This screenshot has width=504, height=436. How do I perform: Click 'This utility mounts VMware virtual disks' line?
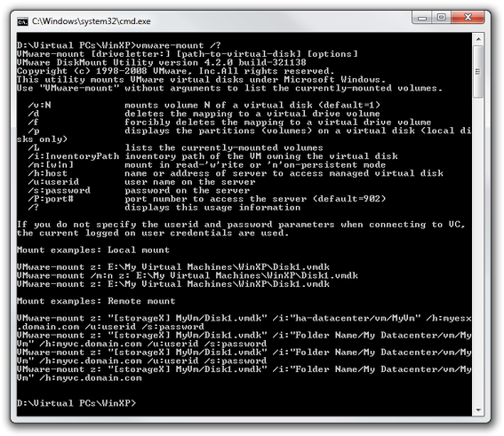tap(201, 79)
